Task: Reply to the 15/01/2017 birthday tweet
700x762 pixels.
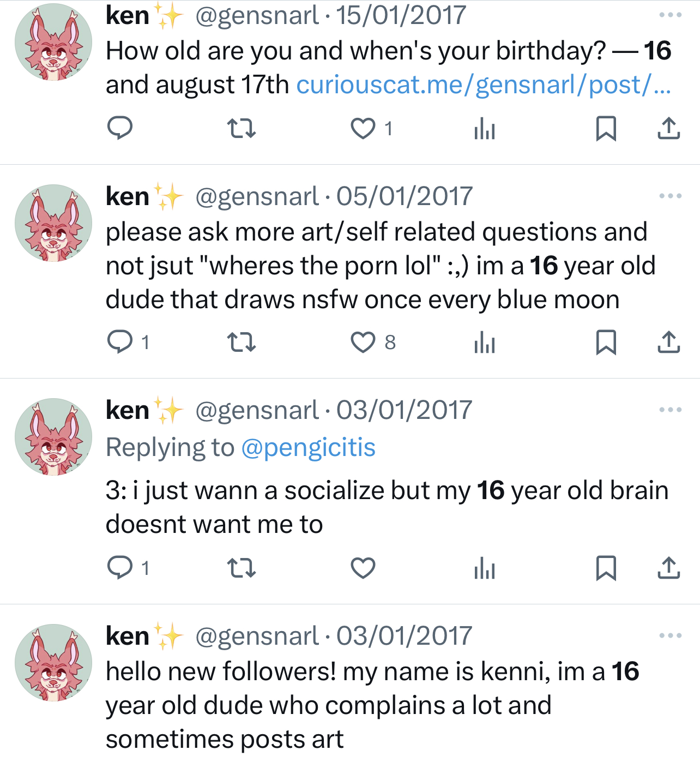Action: click(120, 129)
